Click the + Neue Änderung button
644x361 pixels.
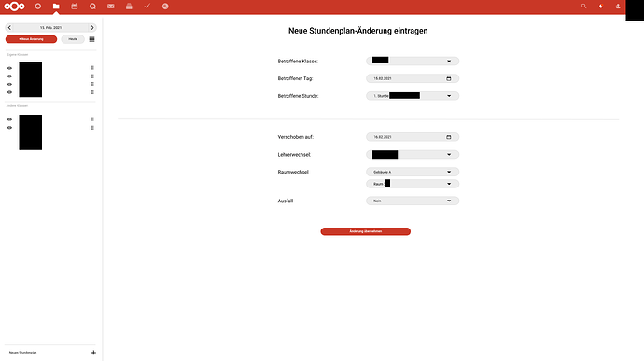click(x=31, y=39)
